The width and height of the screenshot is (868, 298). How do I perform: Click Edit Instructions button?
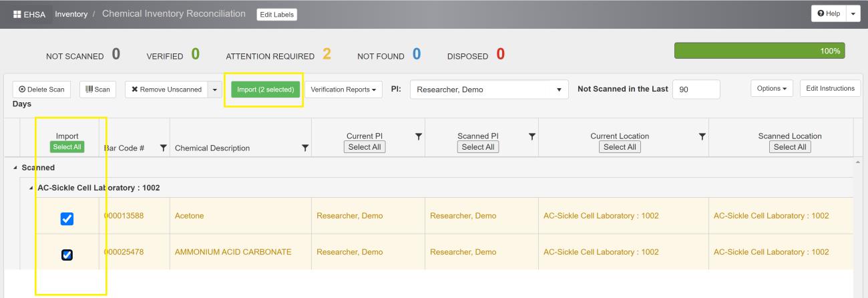click(x=830, y=88)
